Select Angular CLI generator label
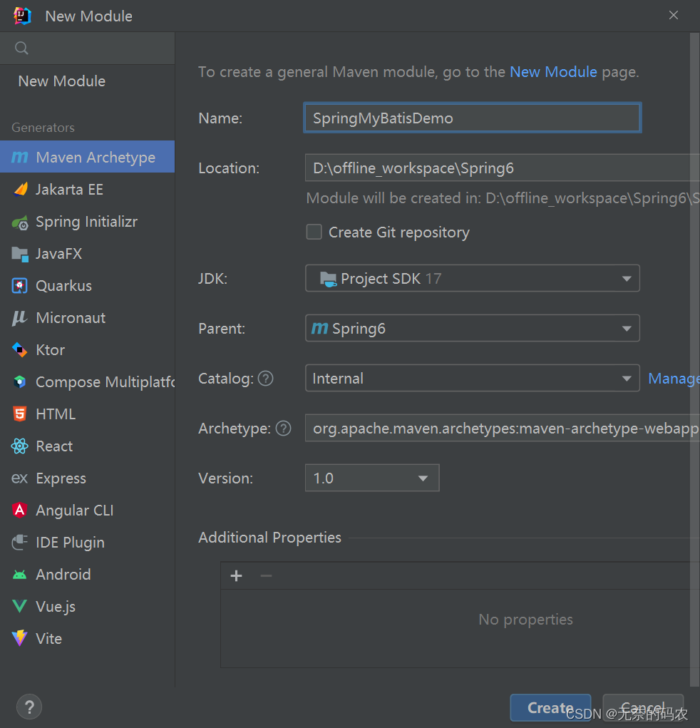The image size is (700, 728). (x=75, y=511)
